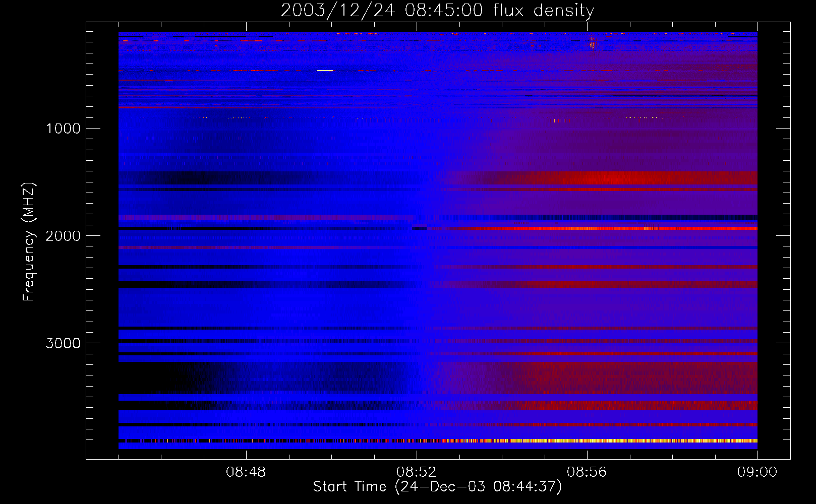Click the plot title '2003/12/24 08:45:00 flux density'
Viewport: 816px width, 504px height.
(437, 11)
